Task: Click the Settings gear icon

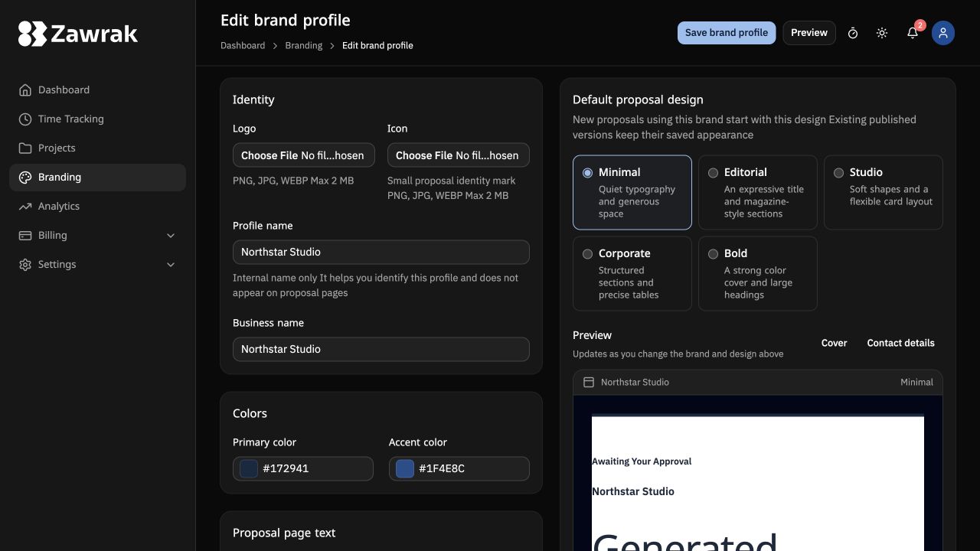Action: pos(25,264)
